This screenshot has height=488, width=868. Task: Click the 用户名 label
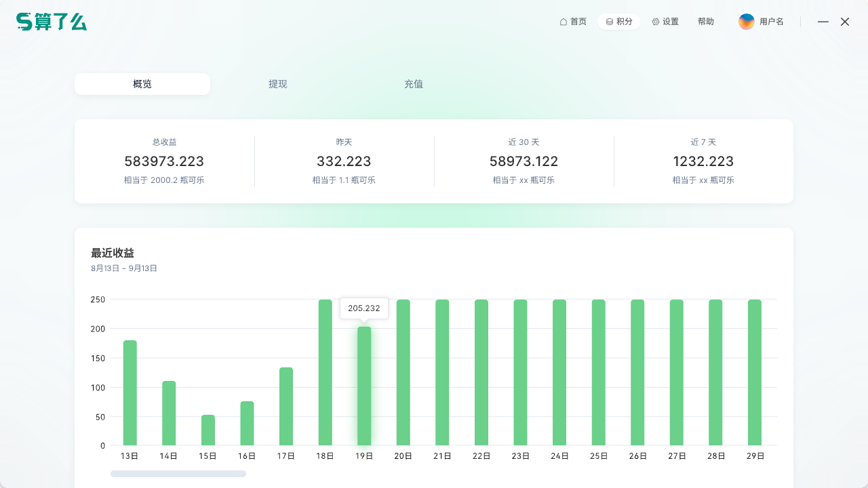click(771, 22)
